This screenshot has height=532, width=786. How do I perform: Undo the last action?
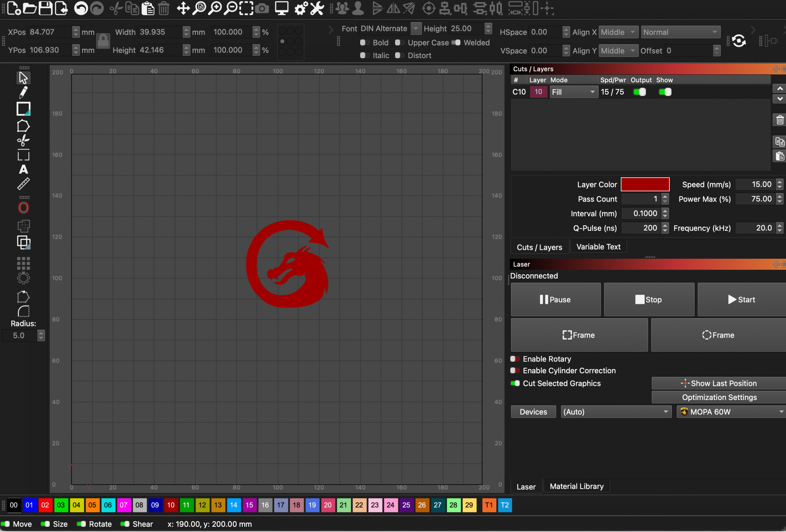point(80,8)
